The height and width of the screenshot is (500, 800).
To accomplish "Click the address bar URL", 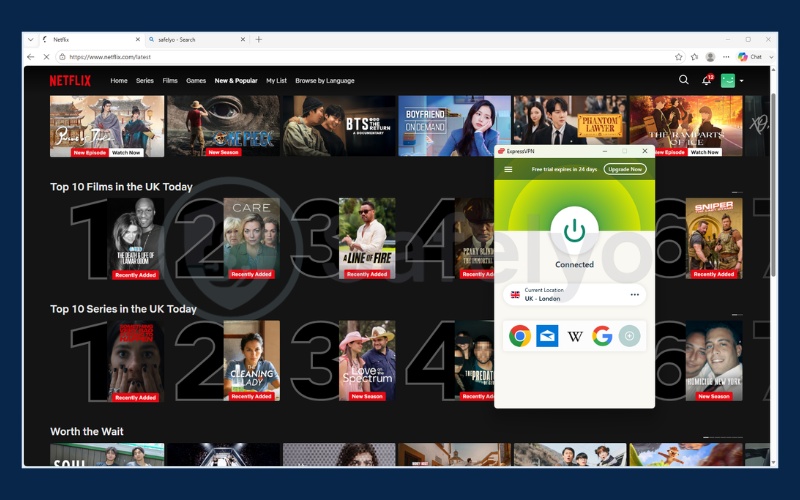I will [110, 57].
